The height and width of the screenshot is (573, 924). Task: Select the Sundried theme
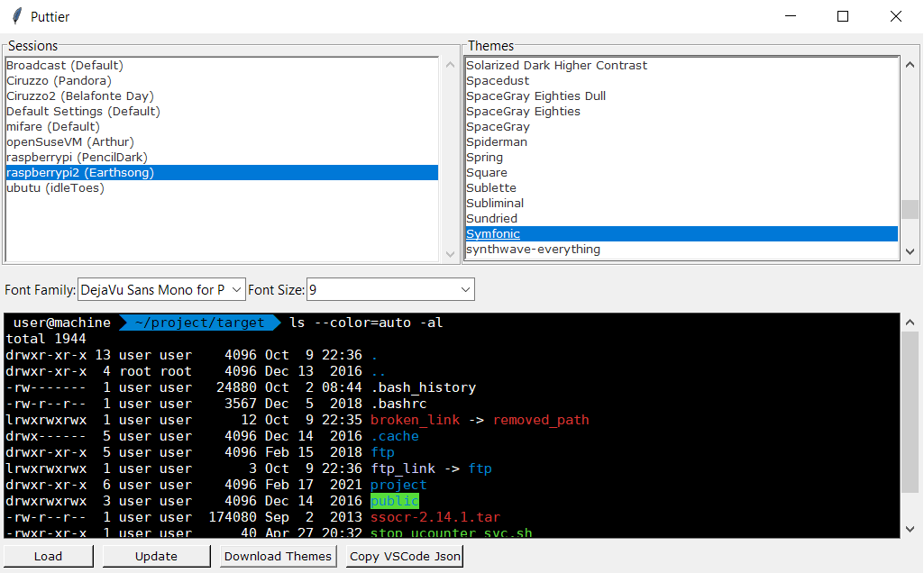point(682,219)
